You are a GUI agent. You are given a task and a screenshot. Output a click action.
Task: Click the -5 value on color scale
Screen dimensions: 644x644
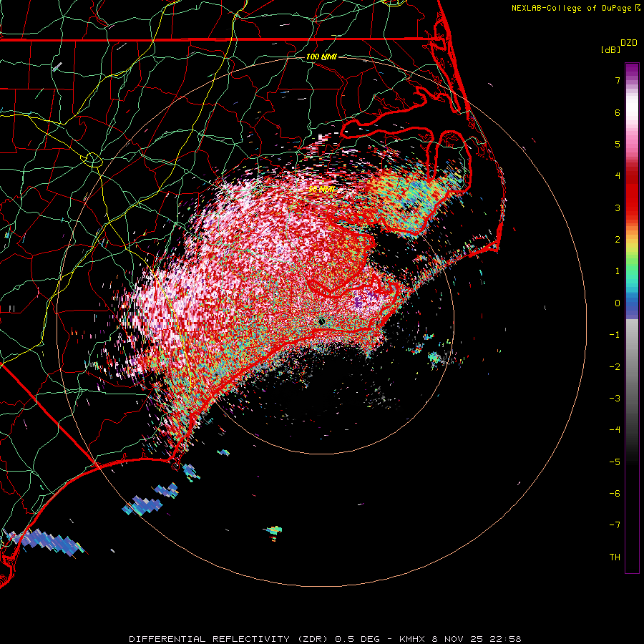(615, 462)
